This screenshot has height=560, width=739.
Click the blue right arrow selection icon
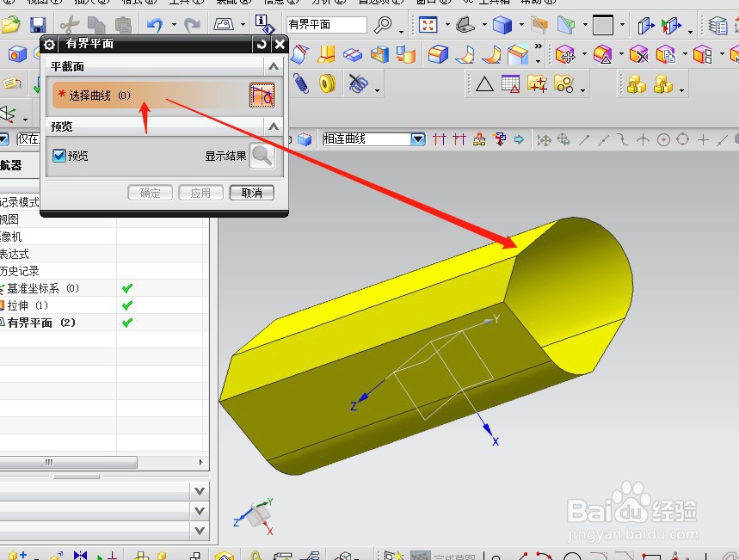[519, 139]
